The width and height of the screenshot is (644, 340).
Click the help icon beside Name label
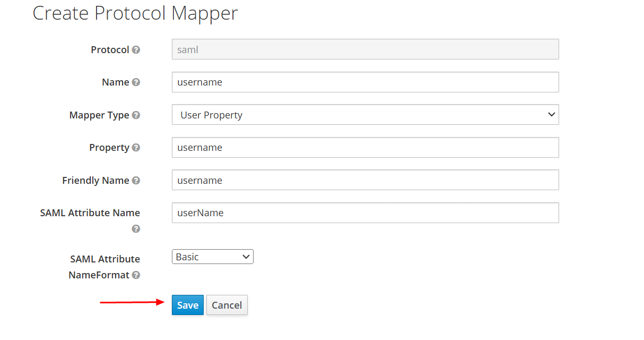[x=136, y=82]
